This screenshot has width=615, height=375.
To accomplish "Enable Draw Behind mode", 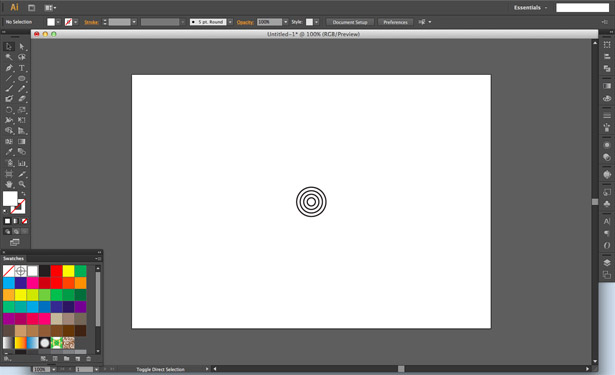I will click(x=16, y=231).
